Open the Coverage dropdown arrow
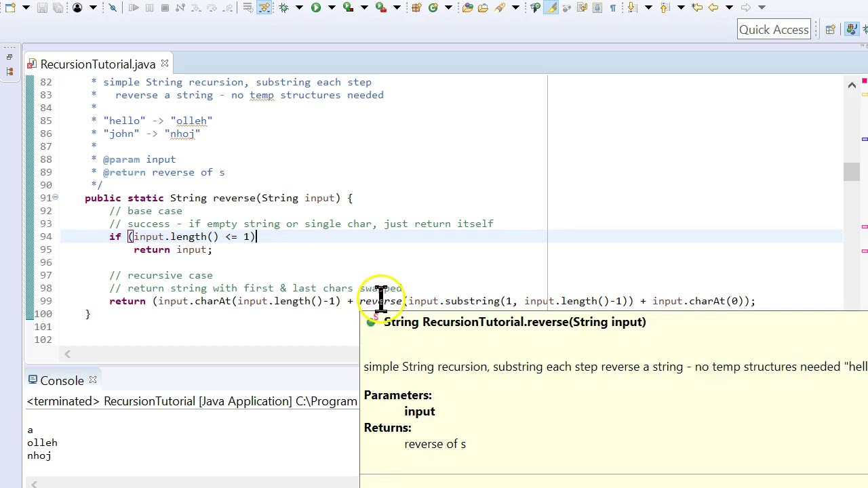 364,7
